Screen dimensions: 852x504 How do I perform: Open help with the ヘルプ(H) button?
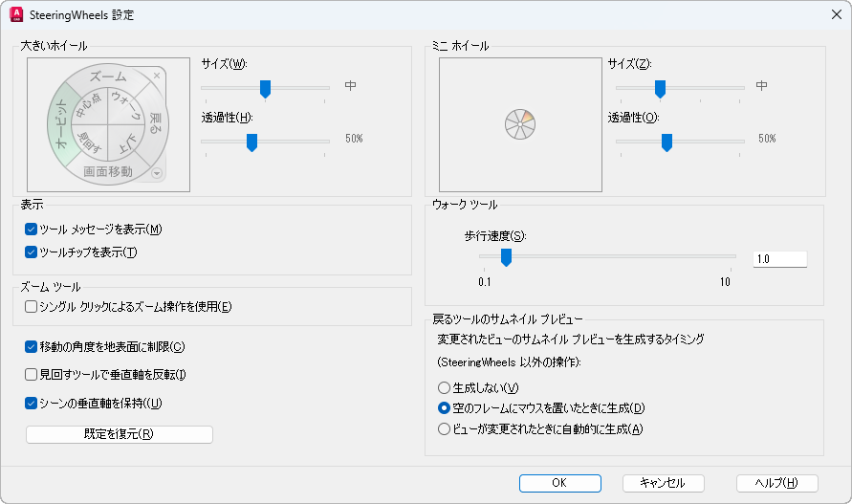tap(777, 483)
